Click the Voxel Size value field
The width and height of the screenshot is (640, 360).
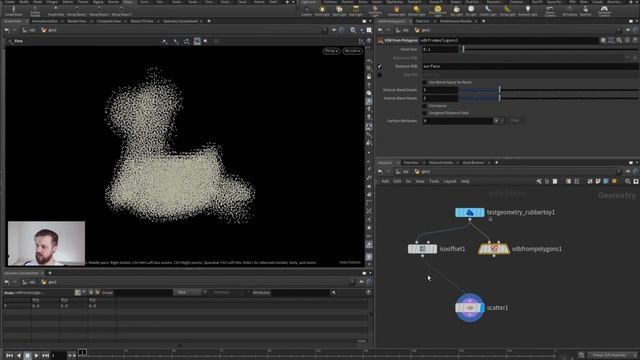(x=440, y=49)
